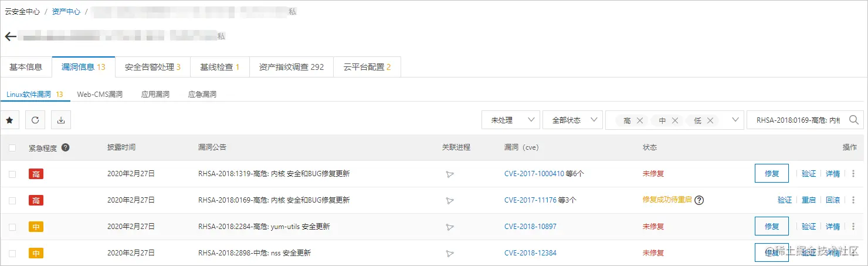Check the RHSA-2018:0169 row checkbox
Viewport: 868px width, 266px height.
click(12, 201)
